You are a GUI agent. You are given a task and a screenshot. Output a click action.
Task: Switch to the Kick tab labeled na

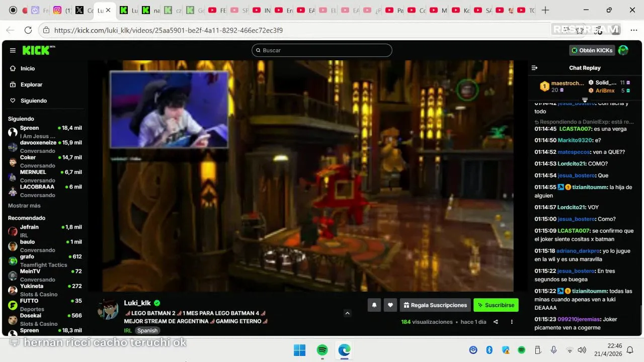pyautogui.click(x=151, y=10)
